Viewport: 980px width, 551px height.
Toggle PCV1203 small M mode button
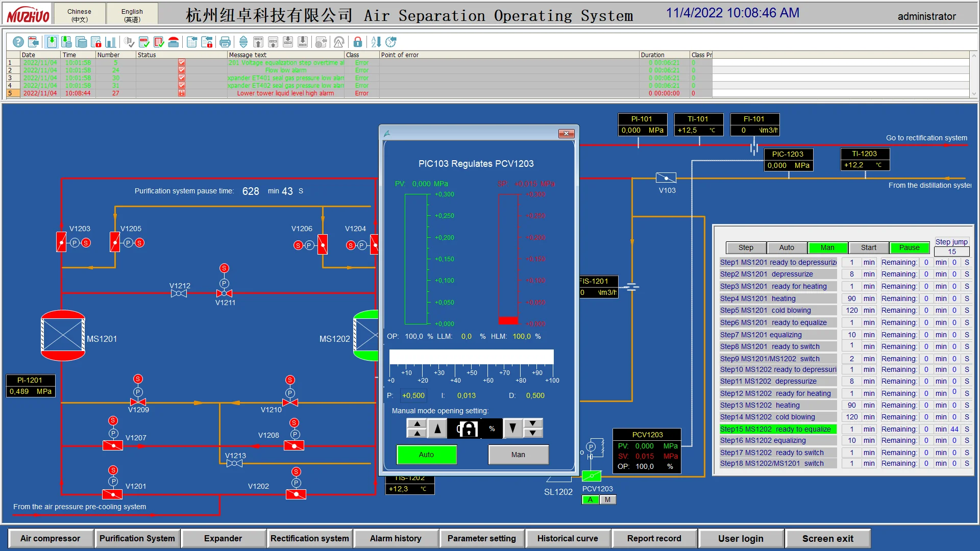point(607,500)
